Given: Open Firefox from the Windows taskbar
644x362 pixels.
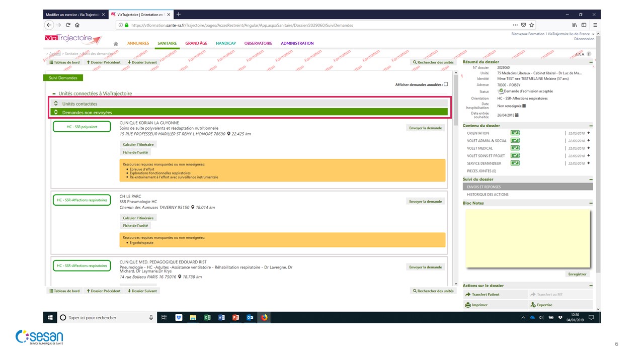Looking at the screenshot, I should pos(264,317).
